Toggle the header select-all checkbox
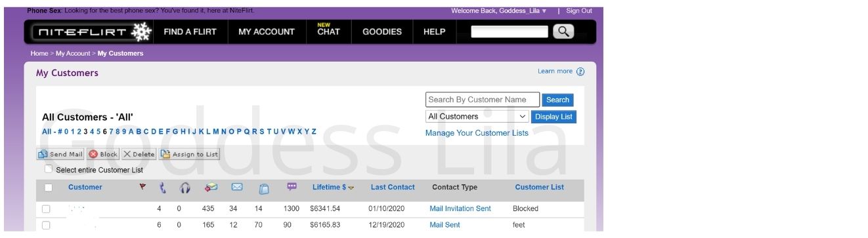The height and width of the screenshot is (238, 868). point(48,188)
